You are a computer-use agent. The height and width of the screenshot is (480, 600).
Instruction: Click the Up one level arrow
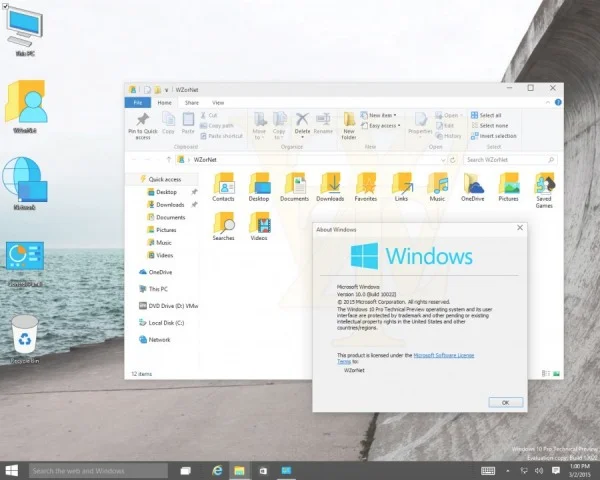(x=168, y=160)
